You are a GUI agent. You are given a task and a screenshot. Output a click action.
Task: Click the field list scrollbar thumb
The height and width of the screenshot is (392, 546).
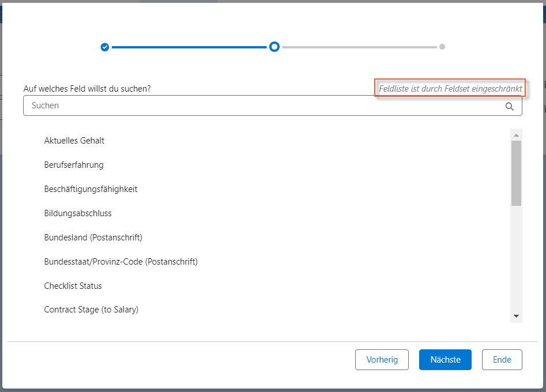point(516,173)
